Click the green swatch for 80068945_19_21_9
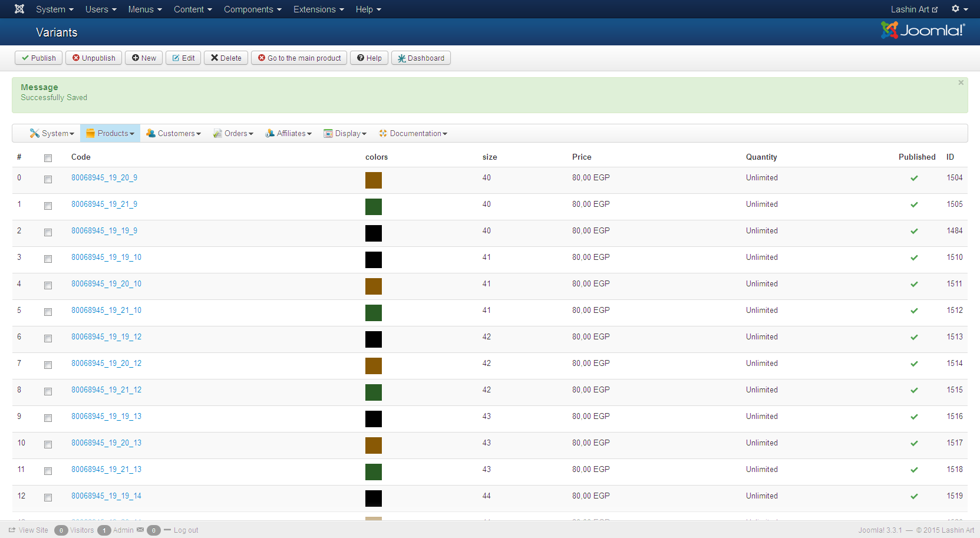The width and height of the screenshot is (980, 538). [374, 207]
